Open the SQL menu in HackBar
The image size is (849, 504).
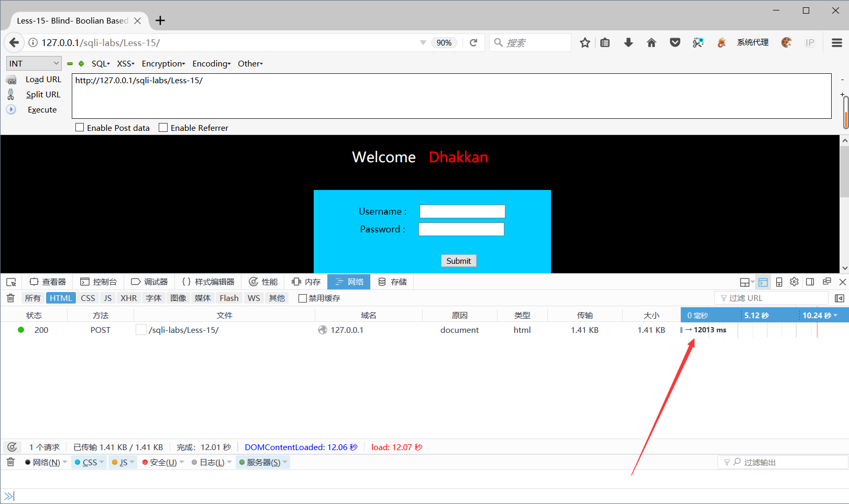[x=100, y=63]
